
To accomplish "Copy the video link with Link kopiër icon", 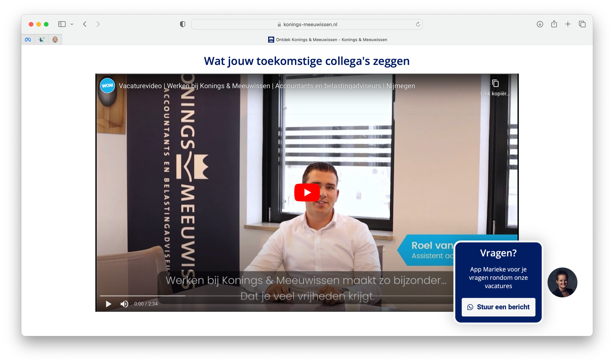I will 495,87.
